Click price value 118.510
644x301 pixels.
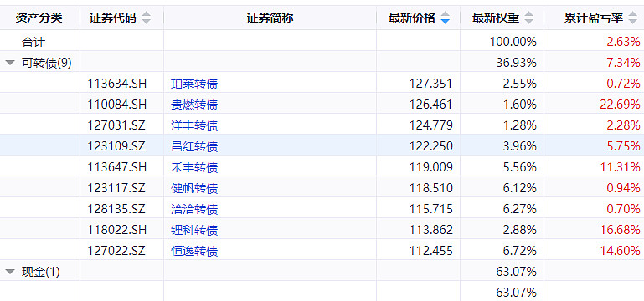(430, 188)
